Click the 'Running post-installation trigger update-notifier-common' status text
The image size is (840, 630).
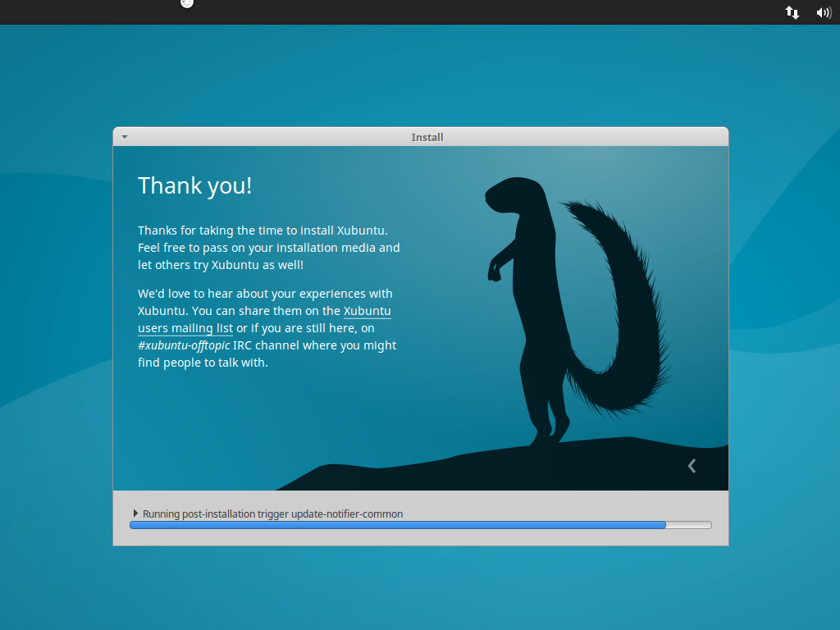(x=272, y=514)
